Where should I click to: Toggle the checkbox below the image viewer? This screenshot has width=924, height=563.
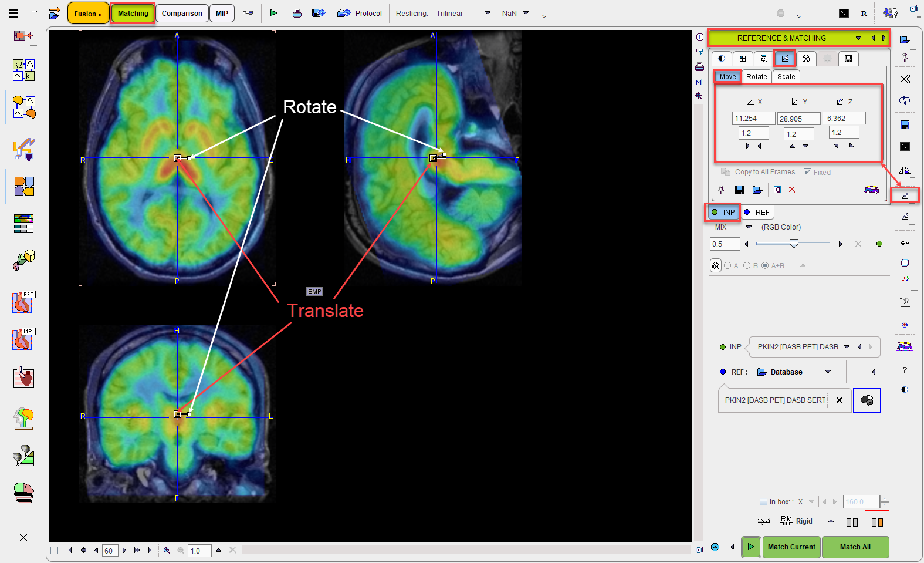click(x=55, y=551)
